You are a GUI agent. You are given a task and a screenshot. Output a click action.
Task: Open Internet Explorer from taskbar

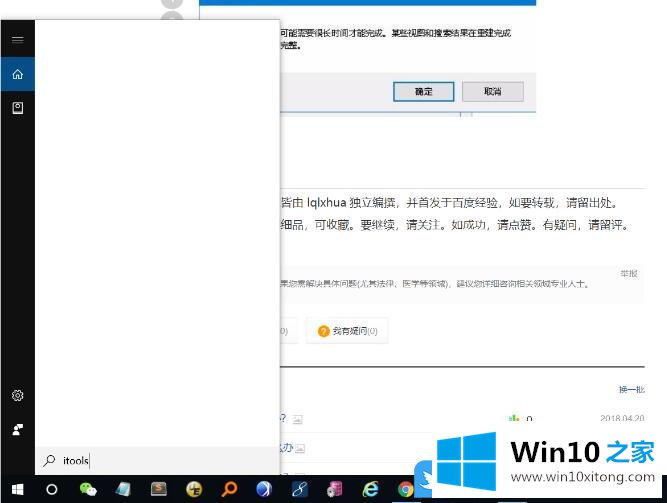pyautogui.click(x=370, y=489)
